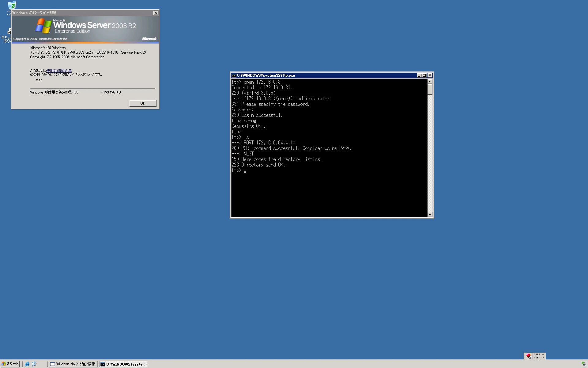The image size is (588, 368).
Task: Click the 'ftp> debug' command line
Action: (244, 121)
